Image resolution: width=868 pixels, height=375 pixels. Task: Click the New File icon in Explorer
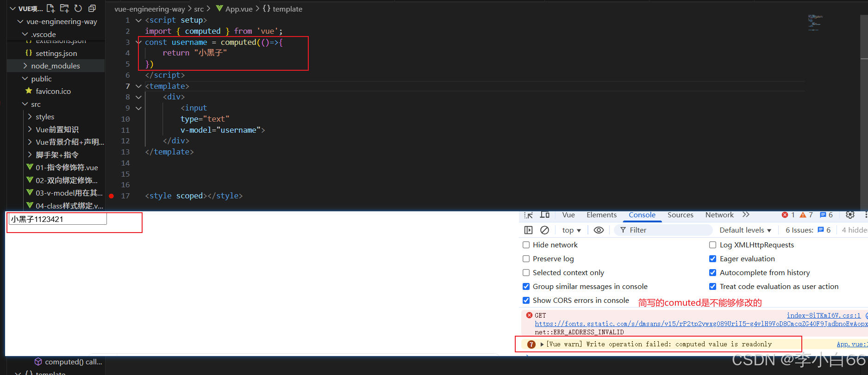tap(50, 8)
